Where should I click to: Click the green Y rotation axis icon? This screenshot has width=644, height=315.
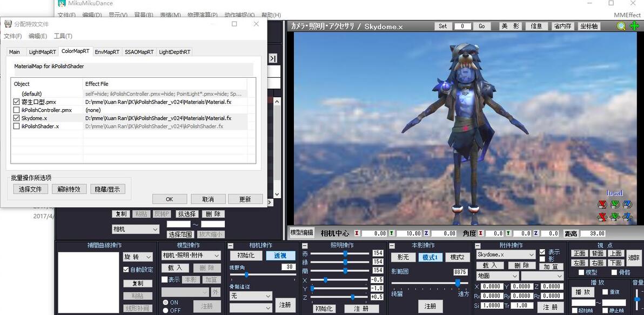tap(615, 204)
